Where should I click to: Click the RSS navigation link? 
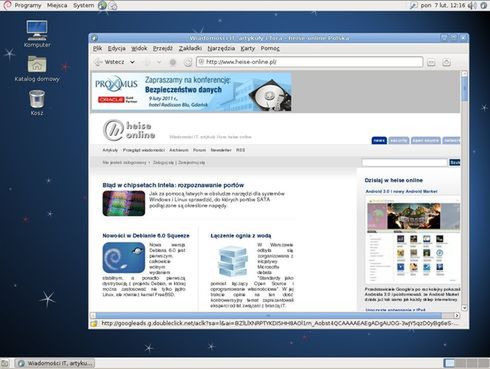pos(240,150)
